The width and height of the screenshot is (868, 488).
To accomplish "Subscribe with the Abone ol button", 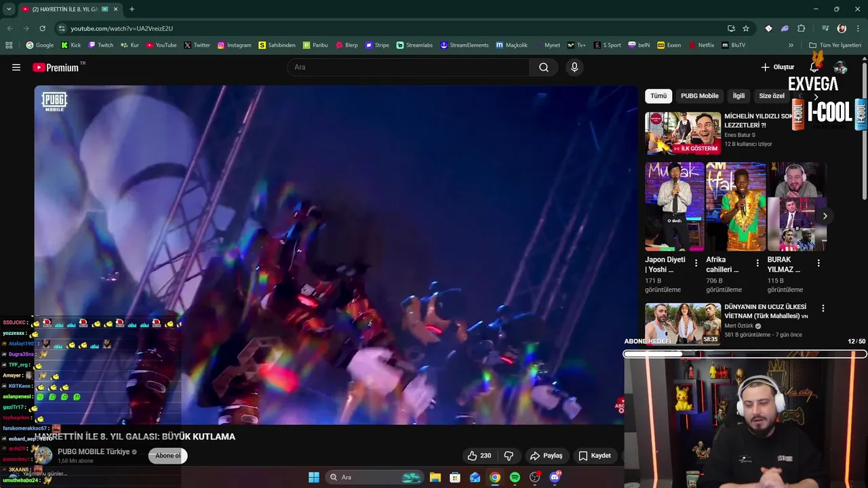I will click(168, 455).
